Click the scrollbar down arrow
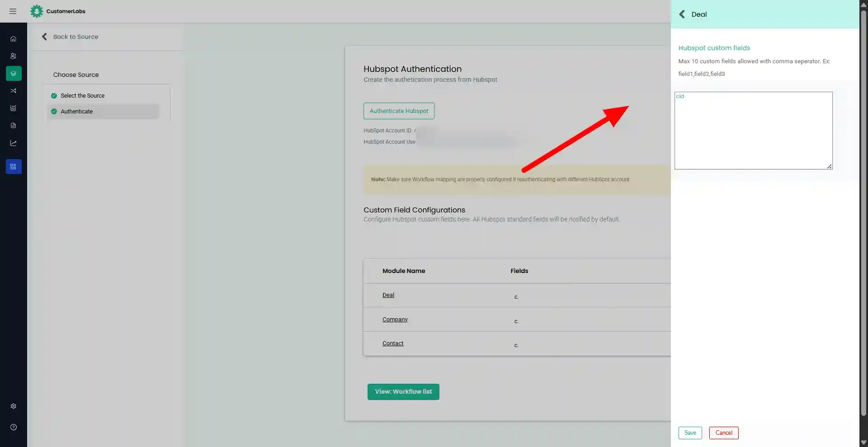Screen dimensions: 868x447 [x=863, y=443]
